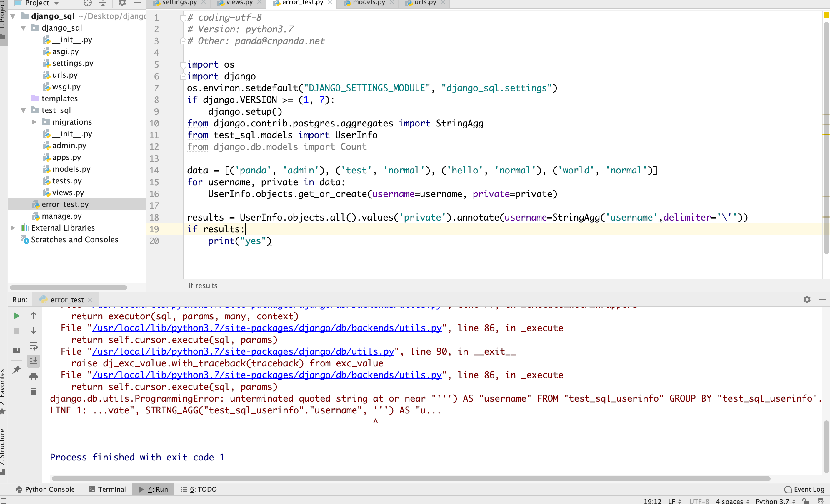Toggle import folding marker at line 5
830x504 pixels.
tap(183, 65)
